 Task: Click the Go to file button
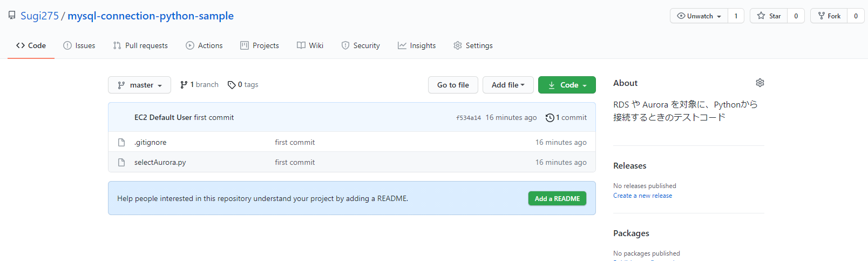(453, 85)
